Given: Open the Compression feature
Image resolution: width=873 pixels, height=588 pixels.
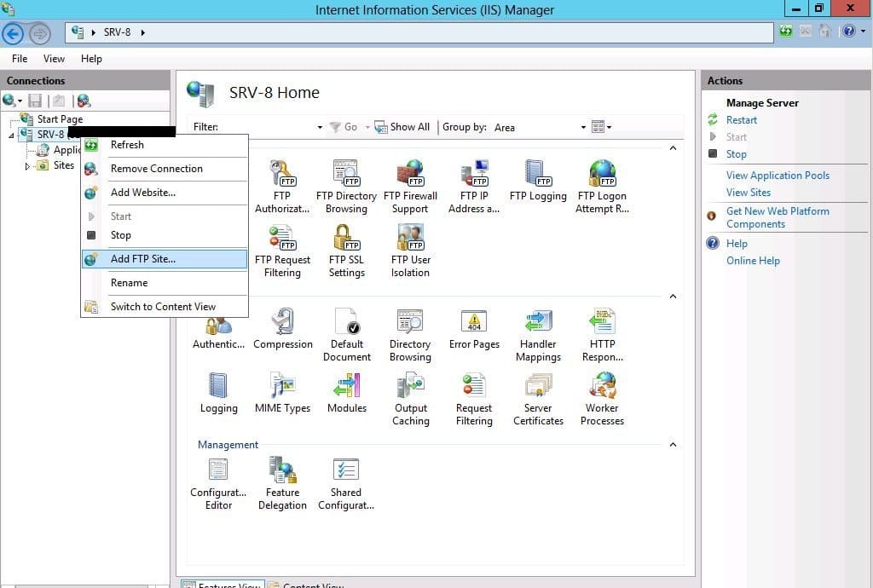Looking at the screenshot, I should (283, 329).
